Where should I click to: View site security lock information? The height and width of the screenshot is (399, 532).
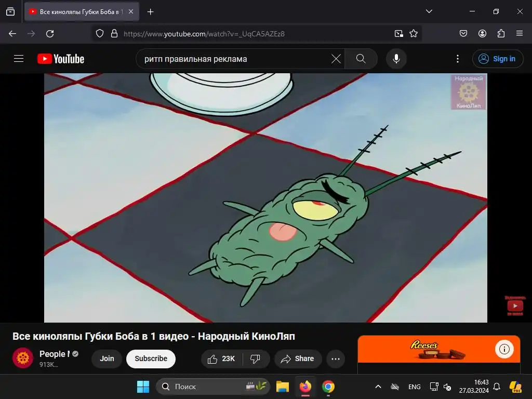click(114, 34)
